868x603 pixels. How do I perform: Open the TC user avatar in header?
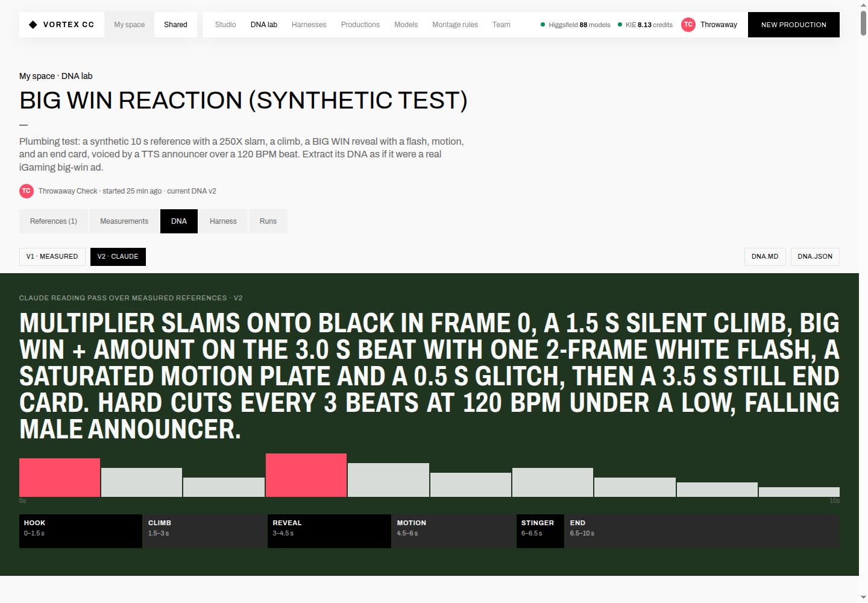point(688,25)
